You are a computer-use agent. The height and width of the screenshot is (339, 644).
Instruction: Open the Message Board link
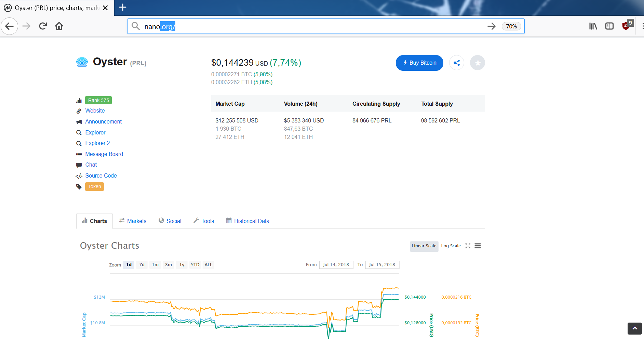(104, 154)
